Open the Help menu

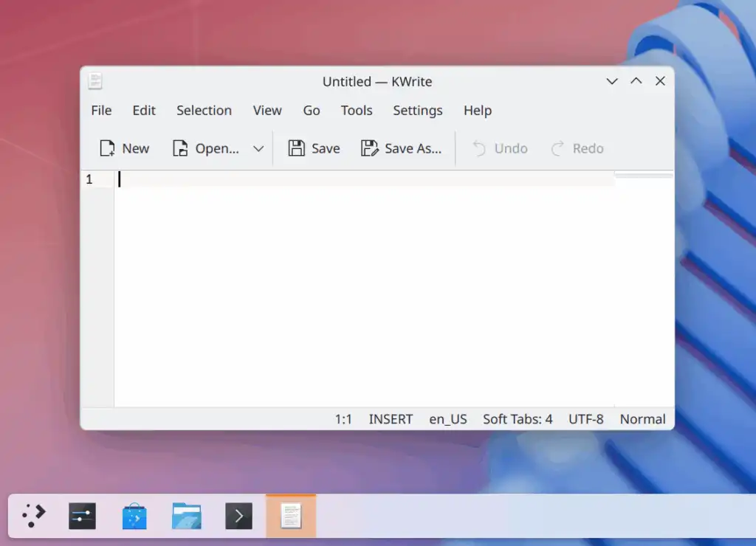[478, 111]
